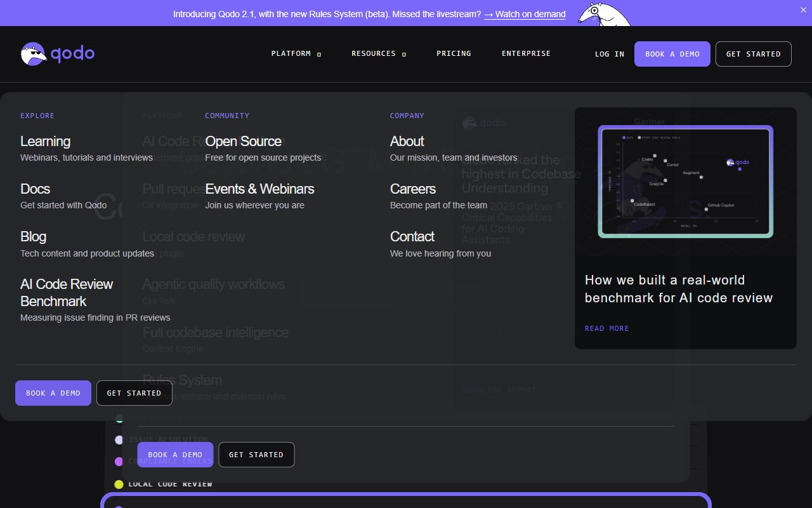Open the AI Code Review Benchmark page
Viewport: 812px width, 508px height.
pos(66,292)
